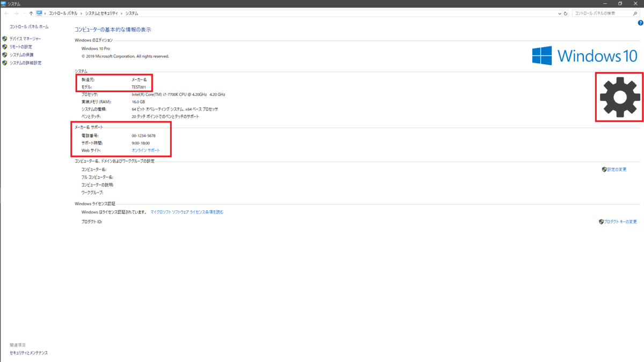Open システムとセキュリティ breadcrumb
The width and height of the screenshot is (644, 362).
tap(101, 13)
